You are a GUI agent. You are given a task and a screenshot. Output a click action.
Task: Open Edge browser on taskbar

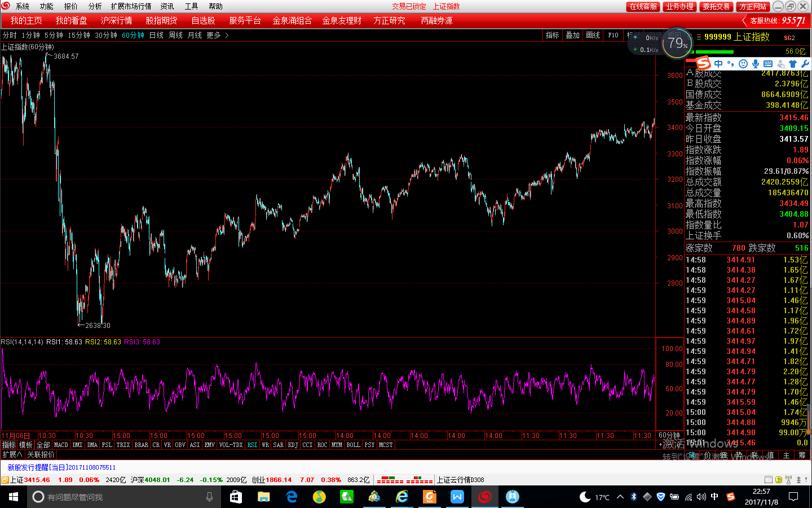292,497
